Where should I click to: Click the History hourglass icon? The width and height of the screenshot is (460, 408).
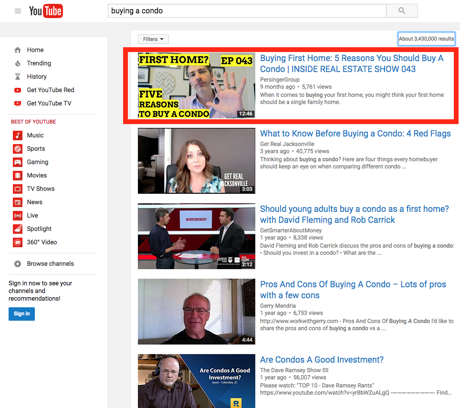pos(18,77)
